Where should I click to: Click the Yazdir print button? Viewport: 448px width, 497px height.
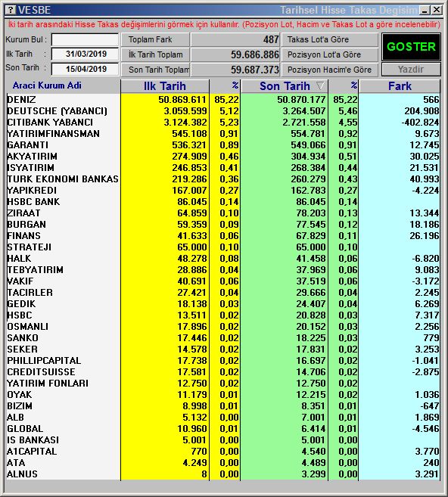pos(411,69)
